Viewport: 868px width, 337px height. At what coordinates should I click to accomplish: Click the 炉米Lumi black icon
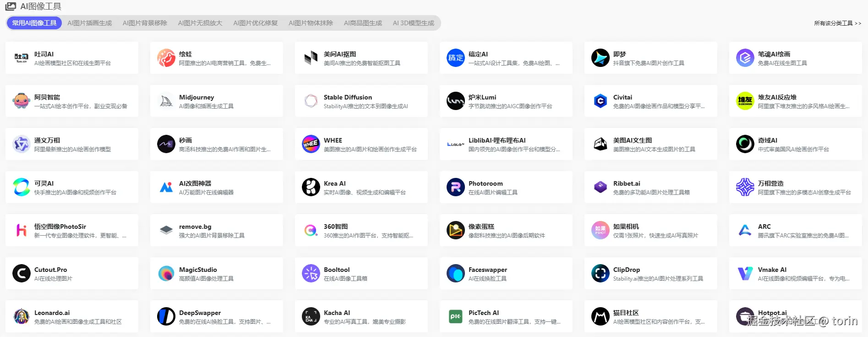coord(456,101)
